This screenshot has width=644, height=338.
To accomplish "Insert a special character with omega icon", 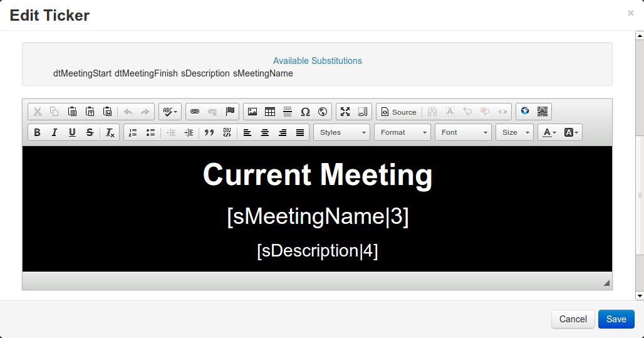I will [x=305, y=112].
